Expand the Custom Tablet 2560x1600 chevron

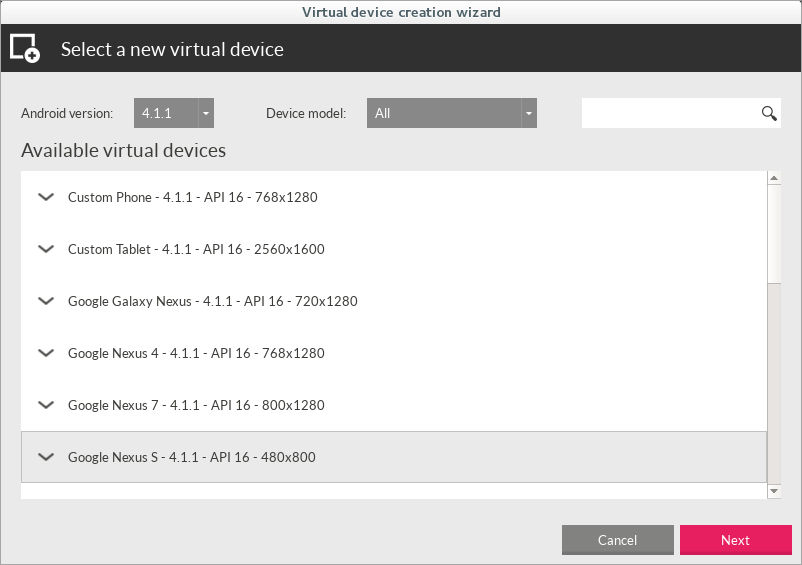point(46,249)
